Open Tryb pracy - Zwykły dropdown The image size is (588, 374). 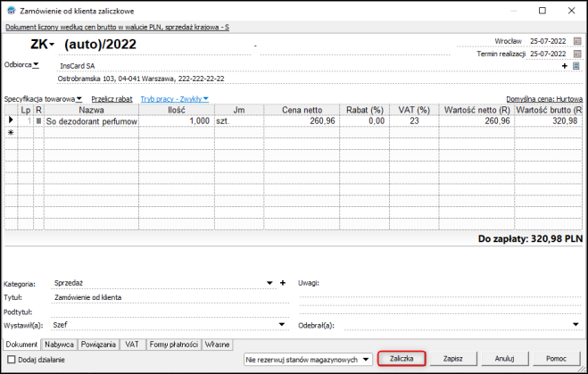tap(174, 99)
